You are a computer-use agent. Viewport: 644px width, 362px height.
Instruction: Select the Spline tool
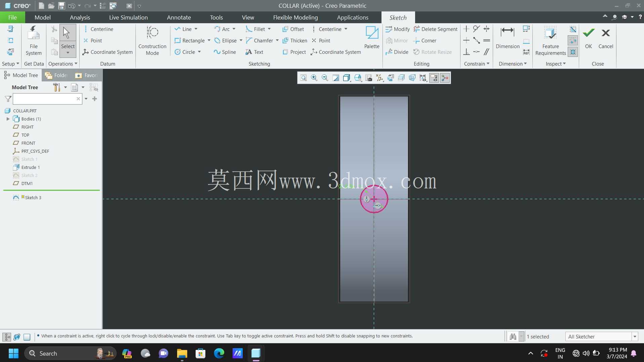(225, 52)
